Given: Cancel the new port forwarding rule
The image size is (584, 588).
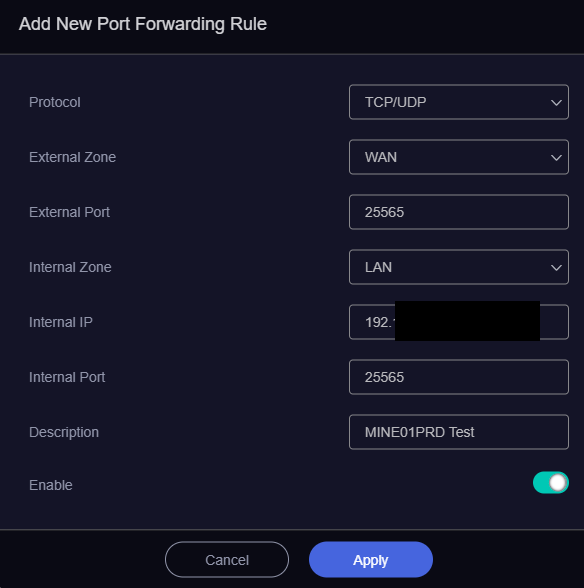Looking at the screenshot, I should click(x=227, y=560).
